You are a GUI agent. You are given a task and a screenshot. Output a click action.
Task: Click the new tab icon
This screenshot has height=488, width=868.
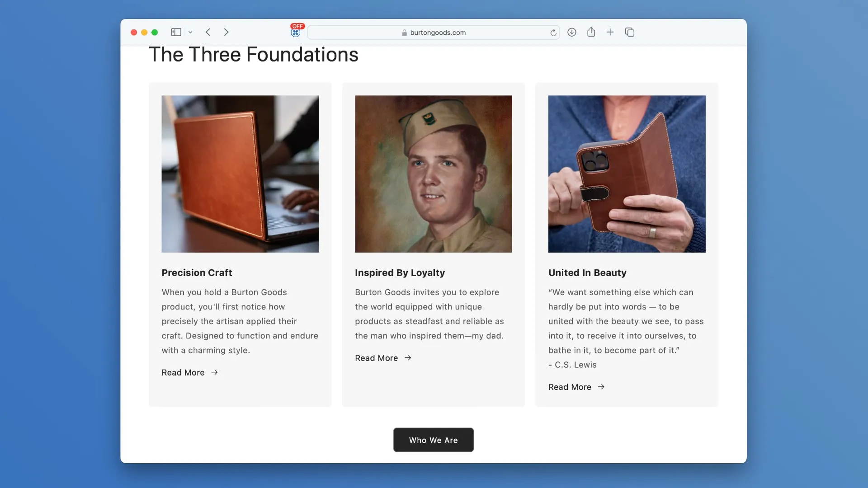click(x=610, y=32)
